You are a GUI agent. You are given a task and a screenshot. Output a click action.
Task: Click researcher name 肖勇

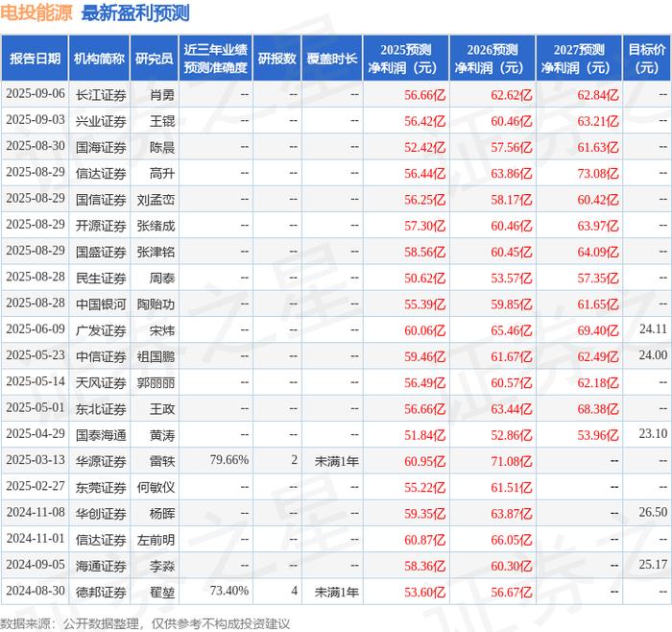162,95
